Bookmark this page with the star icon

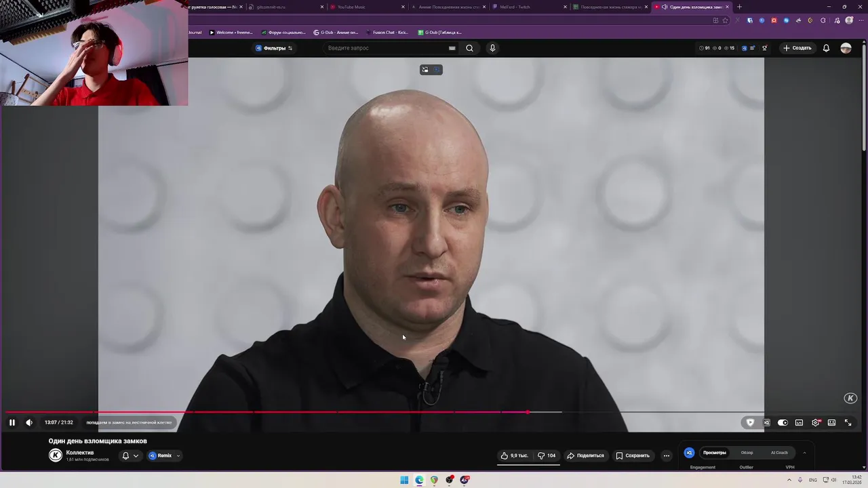point(725,20)
